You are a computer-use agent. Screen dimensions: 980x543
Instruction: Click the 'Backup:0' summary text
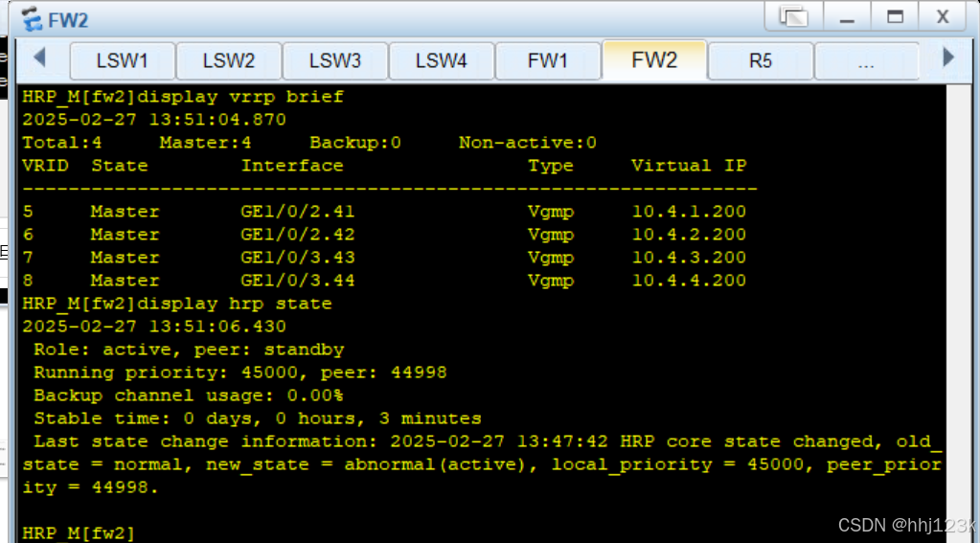(x=355, y=143)
